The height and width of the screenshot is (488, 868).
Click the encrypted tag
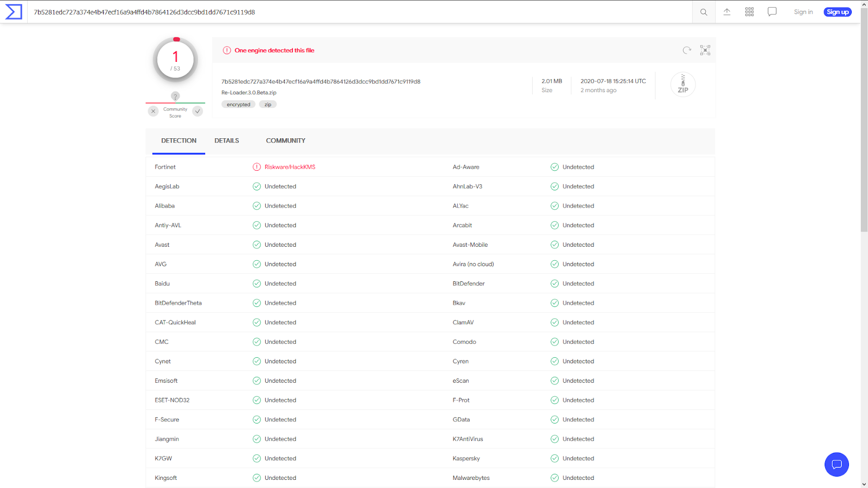click(238, 105)
